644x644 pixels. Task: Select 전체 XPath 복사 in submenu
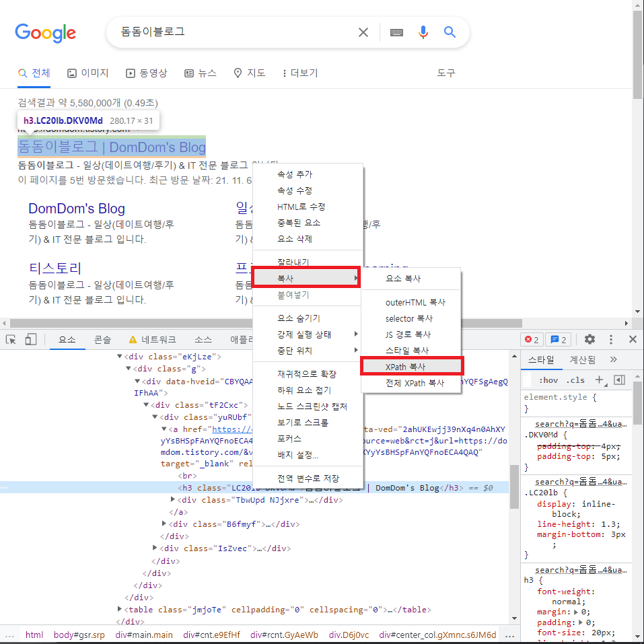(411, 383)
